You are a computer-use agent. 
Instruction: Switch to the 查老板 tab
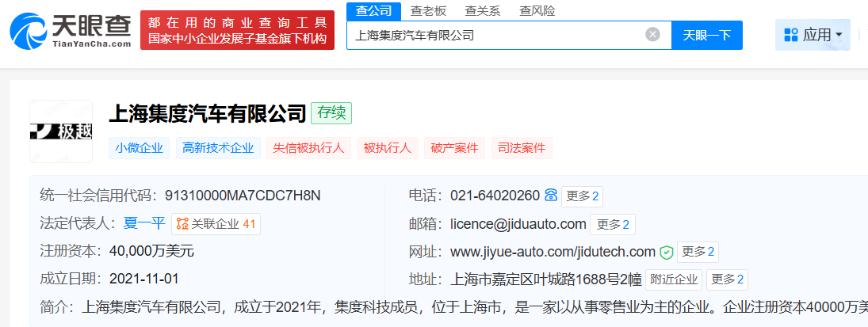427,10
